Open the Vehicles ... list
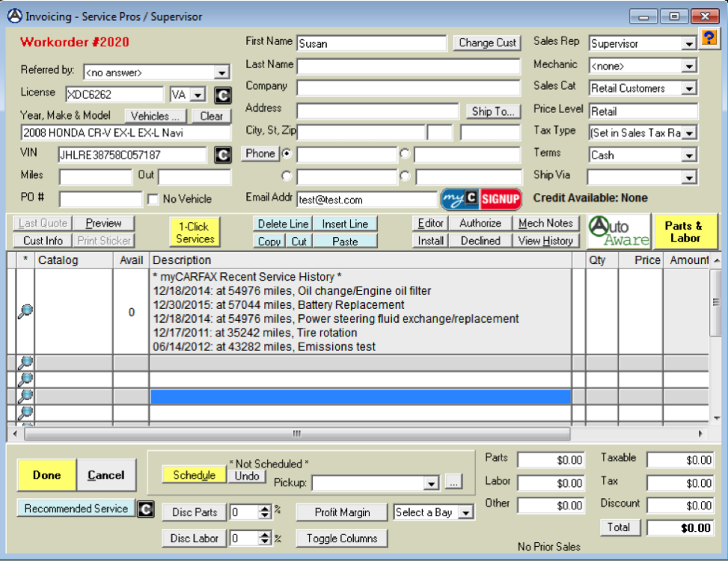The height and width of the screenshot is (561, 728). (155, 116)
